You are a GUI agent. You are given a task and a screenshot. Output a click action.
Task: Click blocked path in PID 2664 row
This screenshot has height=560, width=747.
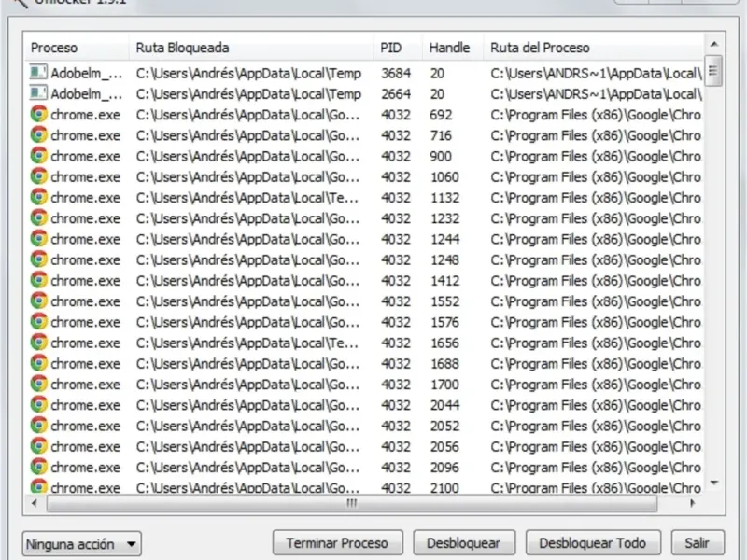point(248,94)
